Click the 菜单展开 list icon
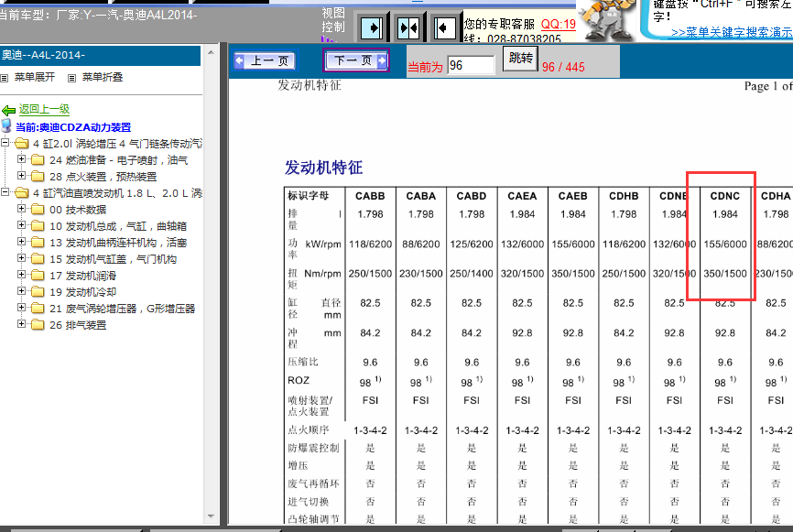Image resolution: width=793 pixels, height=532 pixels. click(x=5, y=78)
